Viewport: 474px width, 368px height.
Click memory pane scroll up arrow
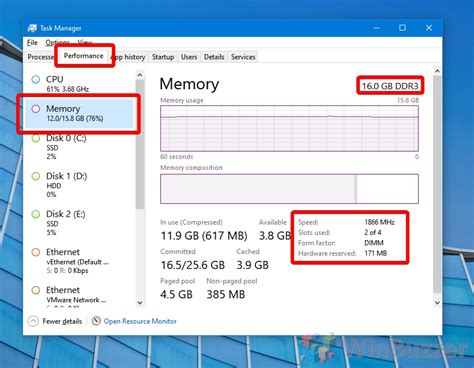[437, 71]
